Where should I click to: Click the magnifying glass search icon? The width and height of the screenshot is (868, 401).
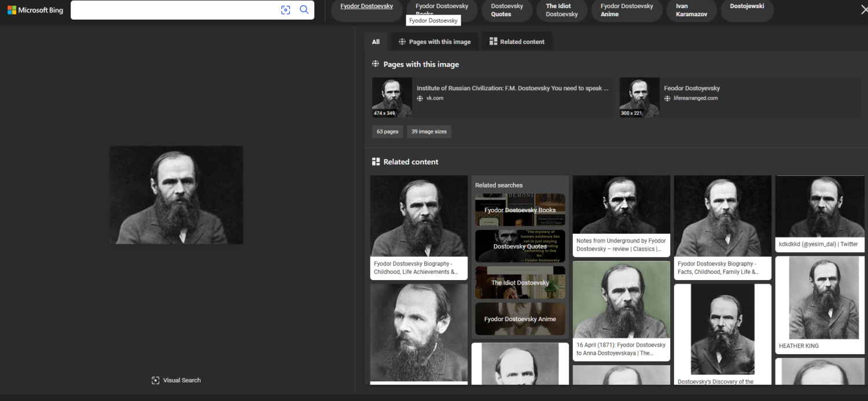point(304,10)
